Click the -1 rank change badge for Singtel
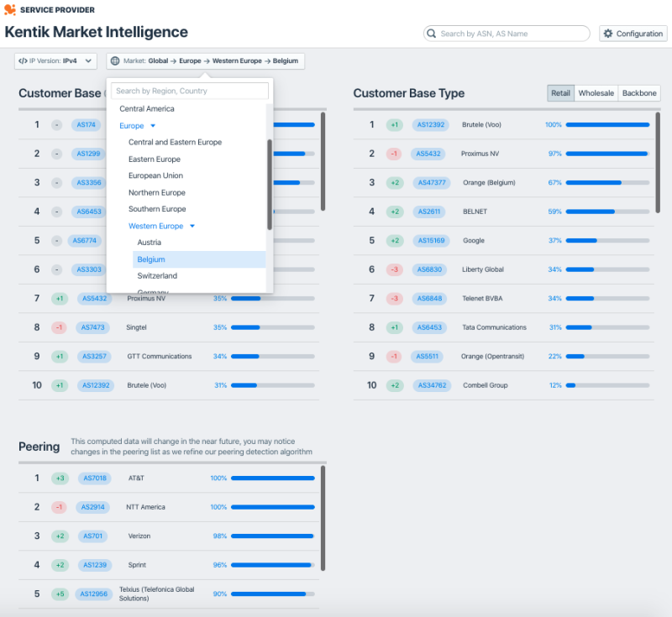Screen dimensions: 672x617 coord(59,327)
